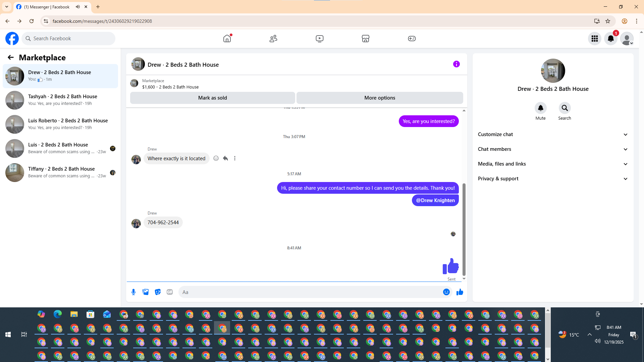The image size is (644, 362).
Task: Mute the audio of the Messenger browser tab
Action: 78,7
